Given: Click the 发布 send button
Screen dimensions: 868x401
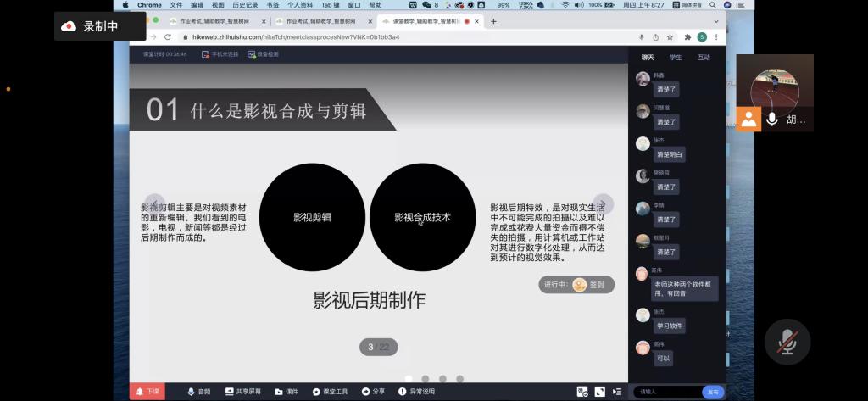Looking at the screenshot, I should 713,391.
